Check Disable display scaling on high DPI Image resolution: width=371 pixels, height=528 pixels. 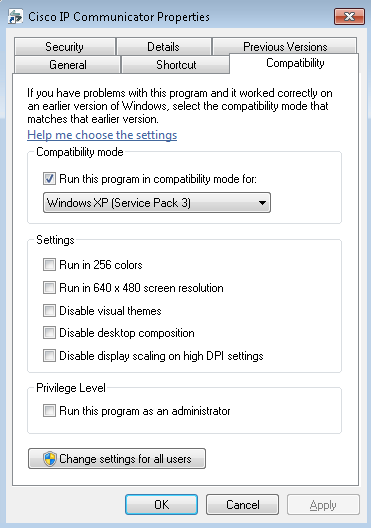pyautogui.click(x=49, y=356)
